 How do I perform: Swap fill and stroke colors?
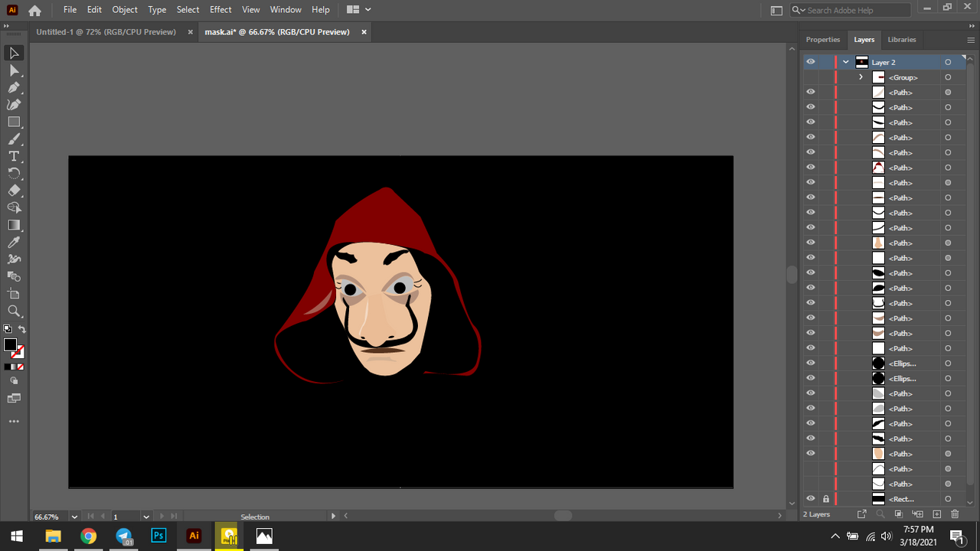click(21, 330)
